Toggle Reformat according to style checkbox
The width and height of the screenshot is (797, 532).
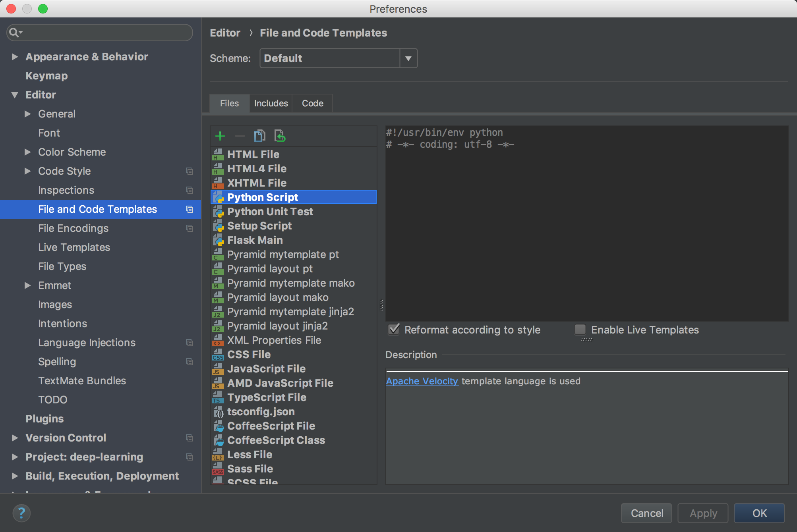tap(394, 330)
